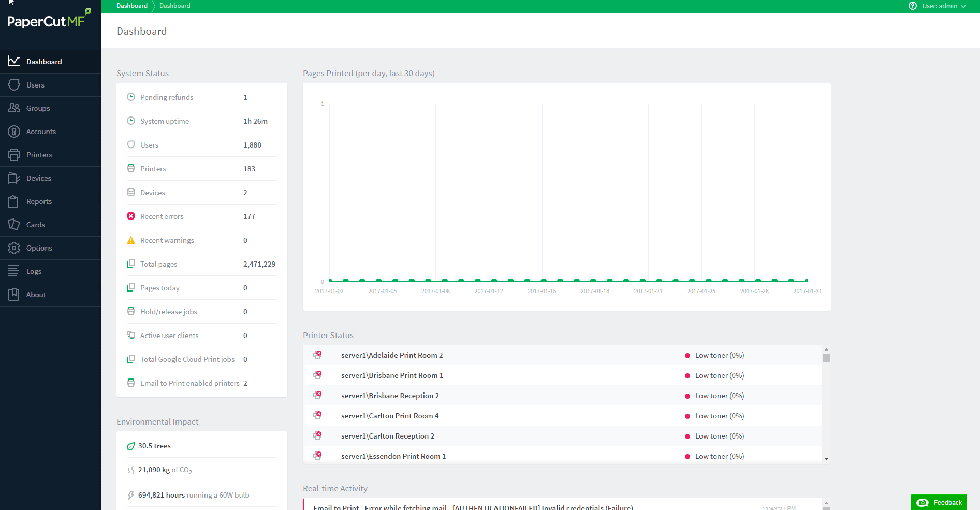
Task: Open the User: admin dropdown menu
Action: [944, 6]
